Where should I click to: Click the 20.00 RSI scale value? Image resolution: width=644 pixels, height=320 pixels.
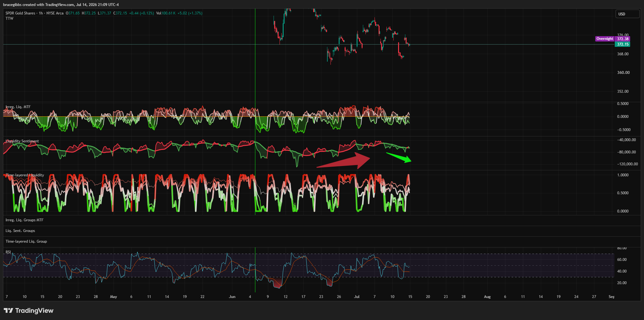(622, 283)
